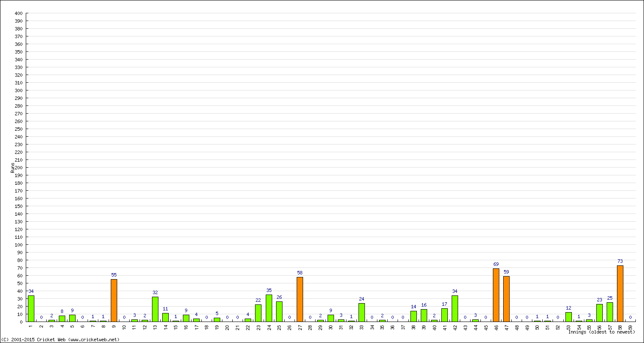Select the green bar labeled 24
644x343 pixels.
coord(361,312)
